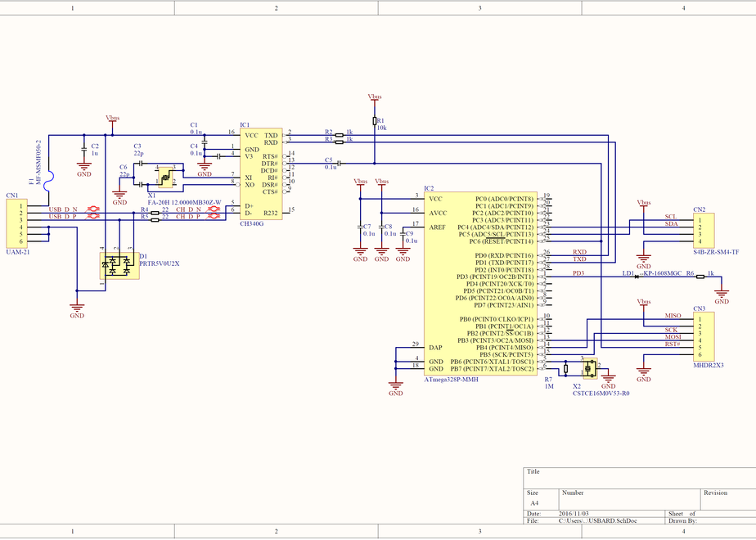Click the date 2016/11/03 in title block

coord(574,514)
